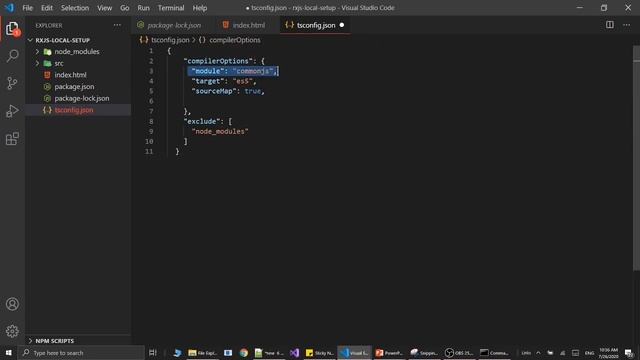Open the Help menu

200,8
